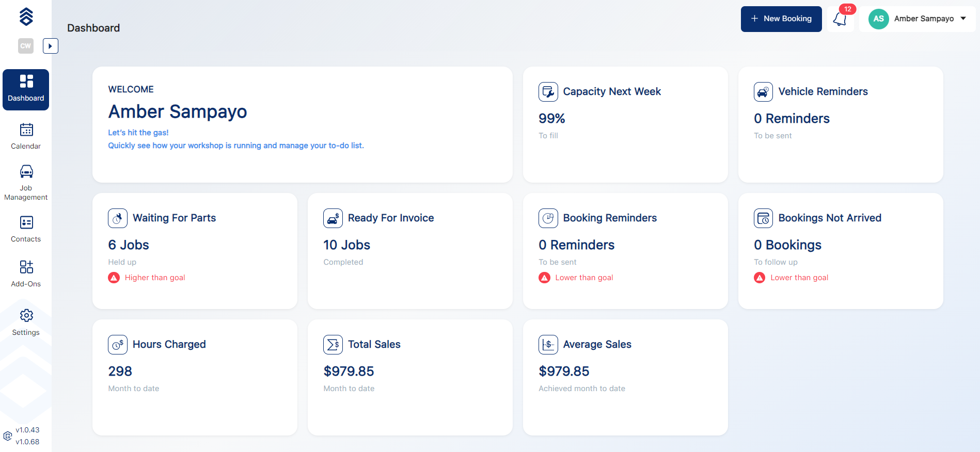Click the Capacity Next Week card icon
The image size is (980, 452).
548,92
